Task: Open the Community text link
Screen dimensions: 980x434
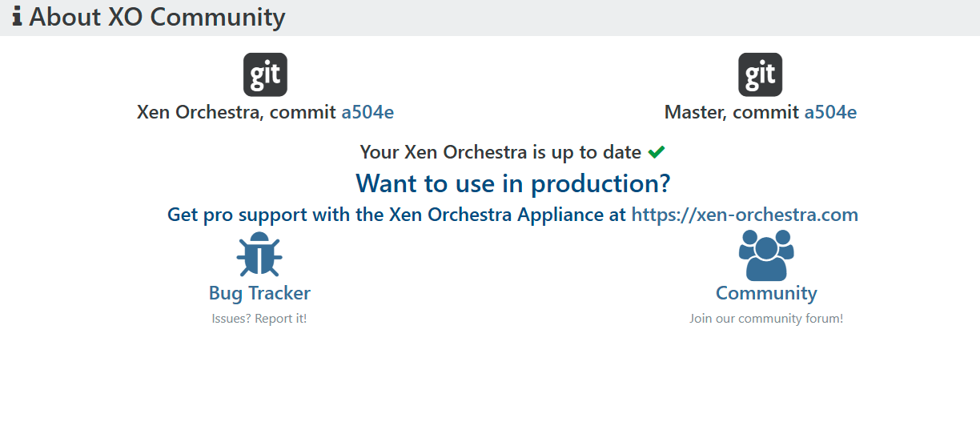Action: 766,293
